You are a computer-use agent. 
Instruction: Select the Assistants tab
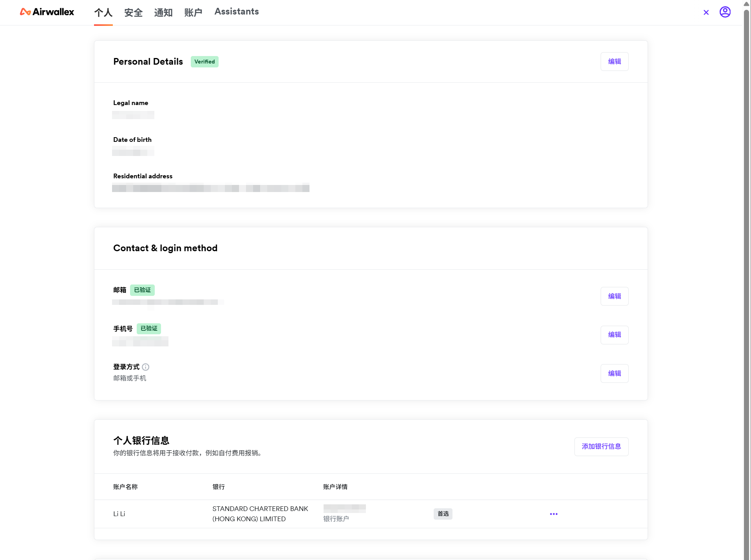(x=236, y=12)
